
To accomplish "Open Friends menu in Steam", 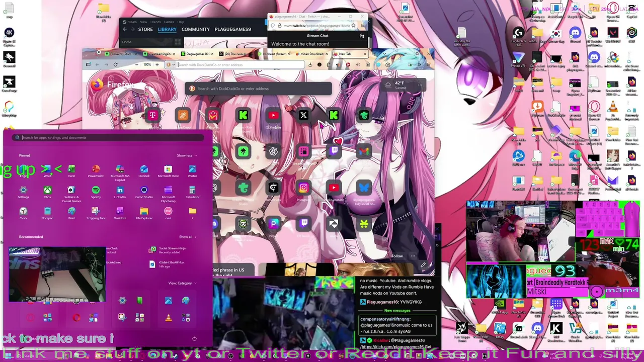I will (x=155, y=22).
